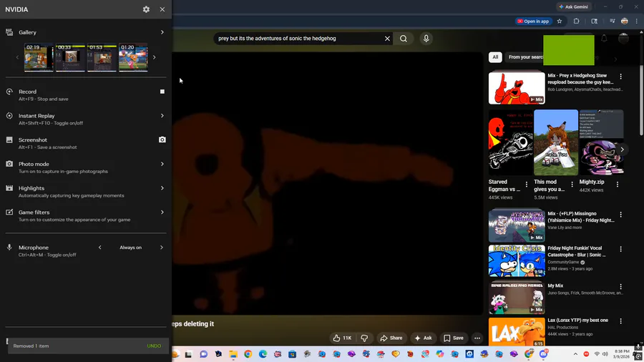Screen dimensions: 644x362
Task: Open Chrome profile avatar
Action: 624,21
